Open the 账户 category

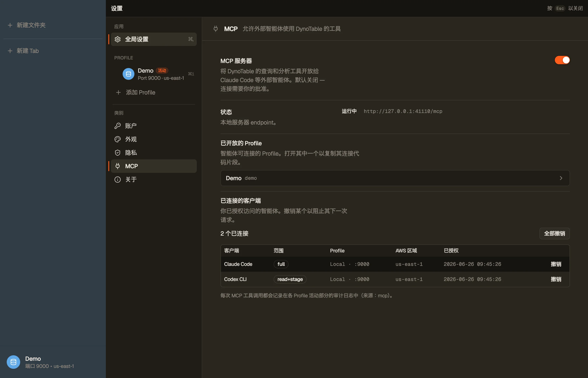[x=154, y=126]
